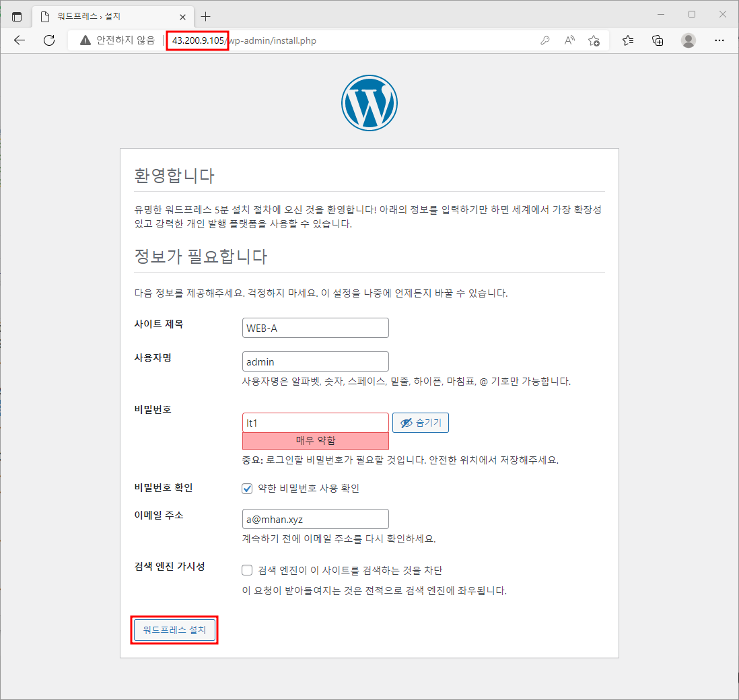Open browser Settings and more menu
The image size is (739, 700).
pos(719,40)
